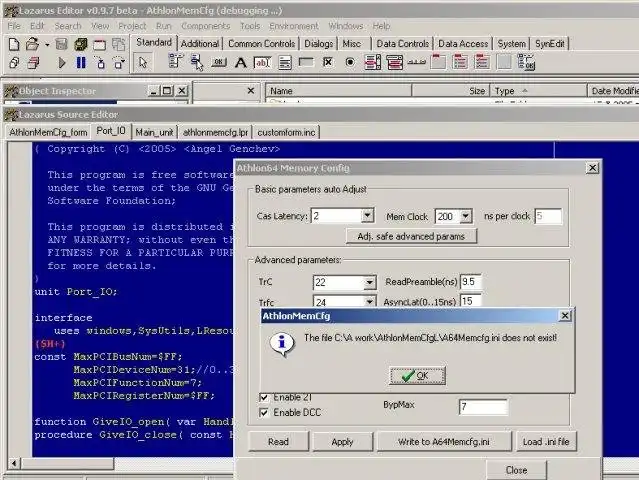Open the Project menu

tap(132, 26)
